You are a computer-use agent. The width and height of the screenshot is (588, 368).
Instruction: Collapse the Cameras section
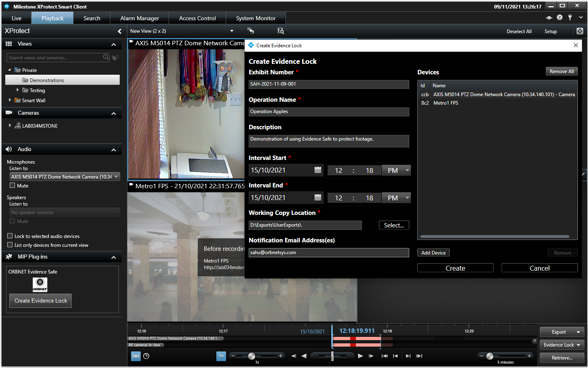[114, 114]
